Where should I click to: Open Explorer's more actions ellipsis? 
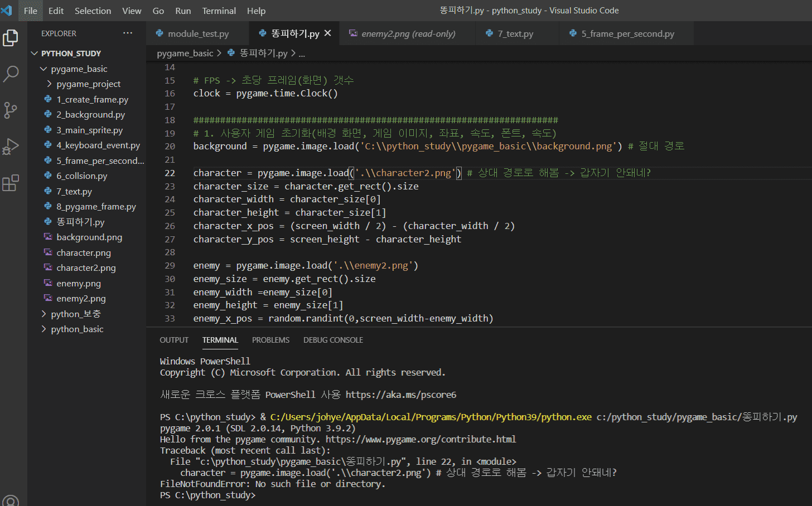(128, 33)
